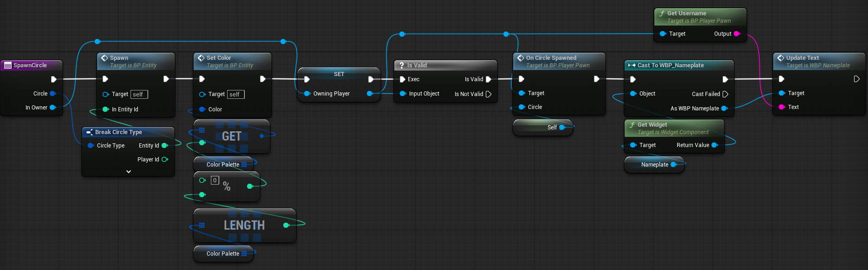Click the Entity Id output pin
Image resolution: width=868 pixels, height=270 pixels.
(x=164, y=146)
